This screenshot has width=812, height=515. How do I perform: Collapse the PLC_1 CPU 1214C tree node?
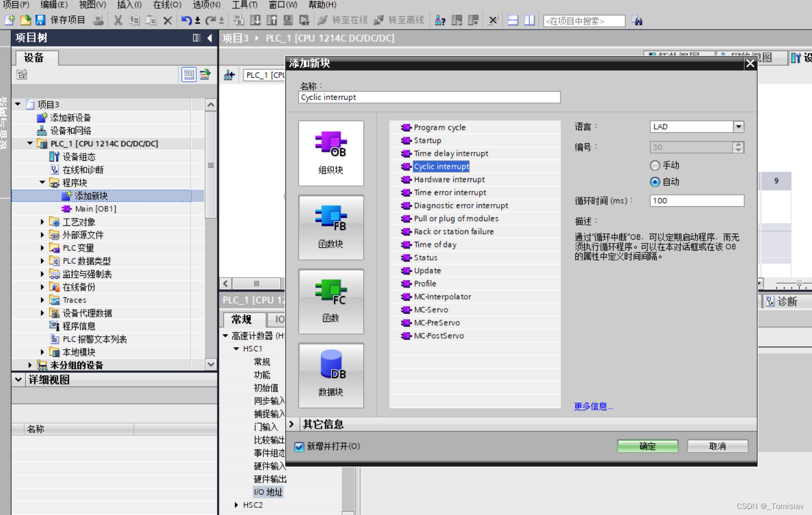(x=30, y=143)
